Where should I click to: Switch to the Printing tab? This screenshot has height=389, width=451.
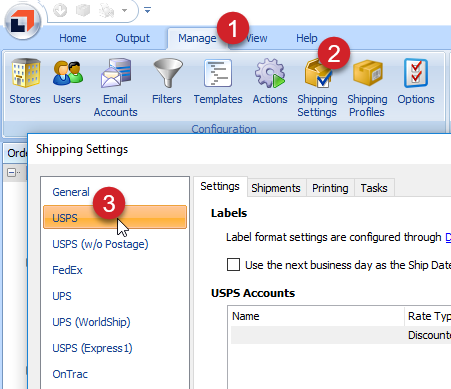coord(330,188)
